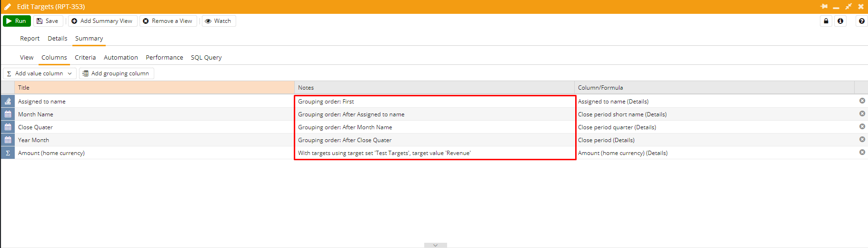
Task: Remove the Month Name column
Action: 862,114
